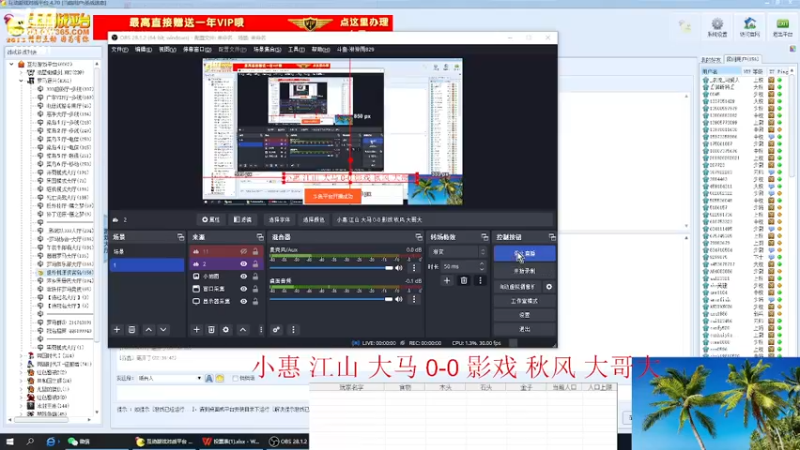Hide source 2 via its eye icon
Viewport: 800px width, 450px height.
[243, 264]
